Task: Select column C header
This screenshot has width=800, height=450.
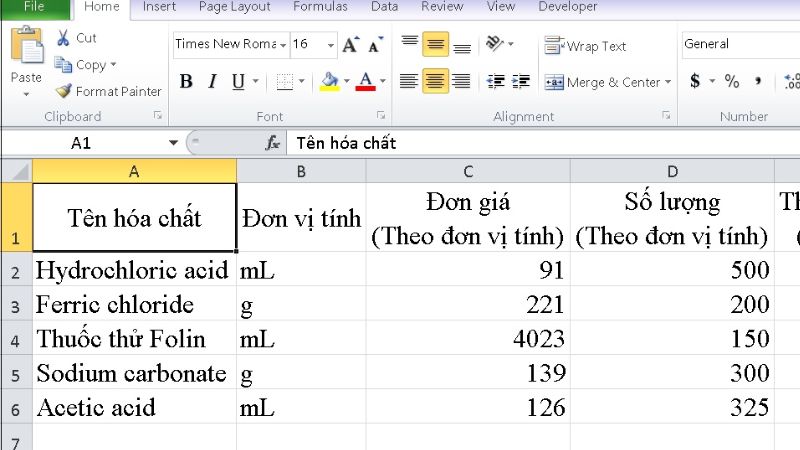Action: click(x=468, y=171)
